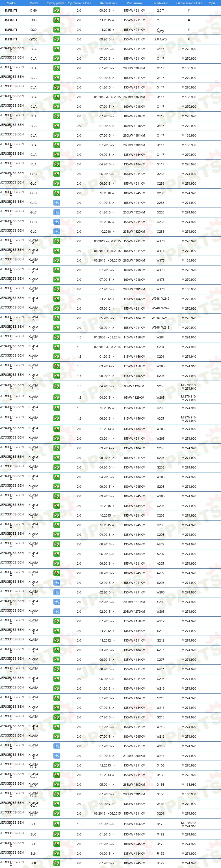Click the Opis column header
Viewport: 221px width, 868px height.
pos(212,3)
